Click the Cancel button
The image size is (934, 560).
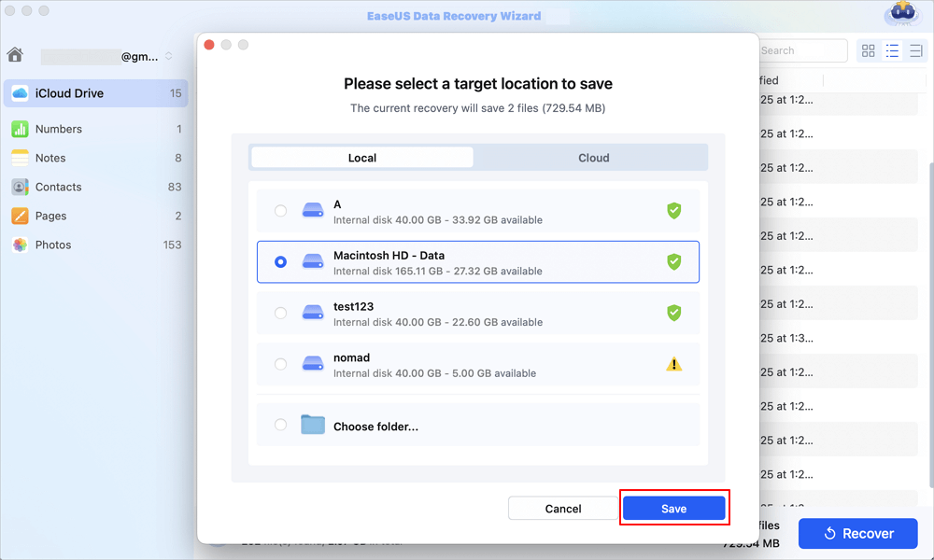point(563,509)
